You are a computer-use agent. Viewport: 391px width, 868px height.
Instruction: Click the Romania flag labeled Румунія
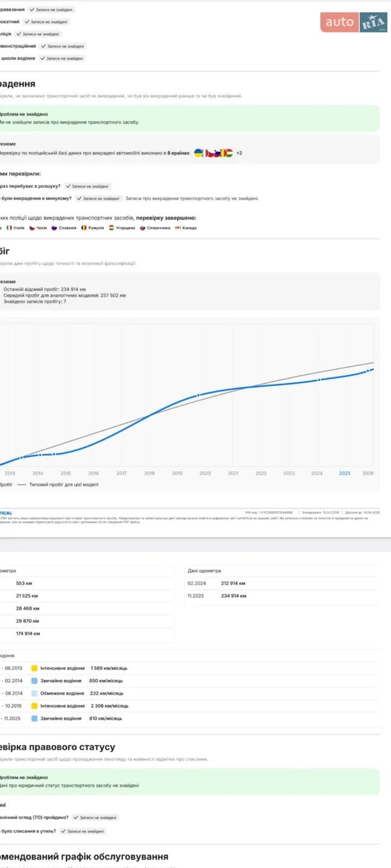84,228
